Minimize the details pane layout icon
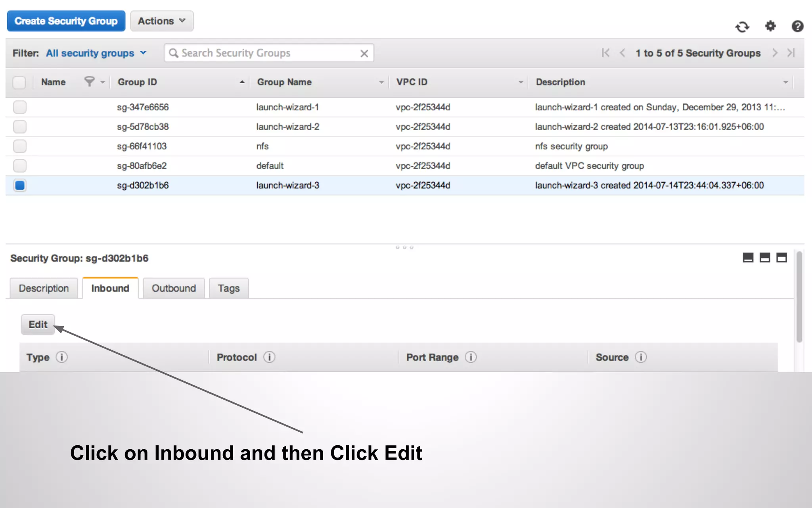The width and height of the screenshot is (812, 508). (748, 258)
